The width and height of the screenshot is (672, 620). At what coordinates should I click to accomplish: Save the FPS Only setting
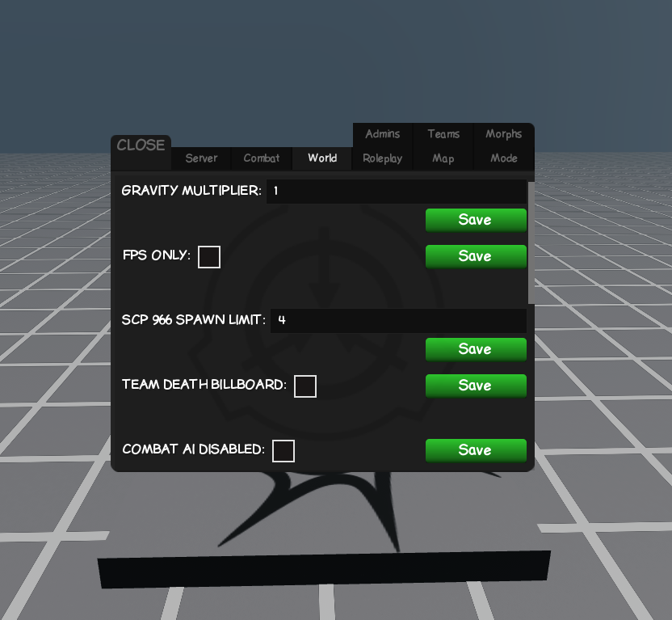pyautogui.click(x=476, y=256)
